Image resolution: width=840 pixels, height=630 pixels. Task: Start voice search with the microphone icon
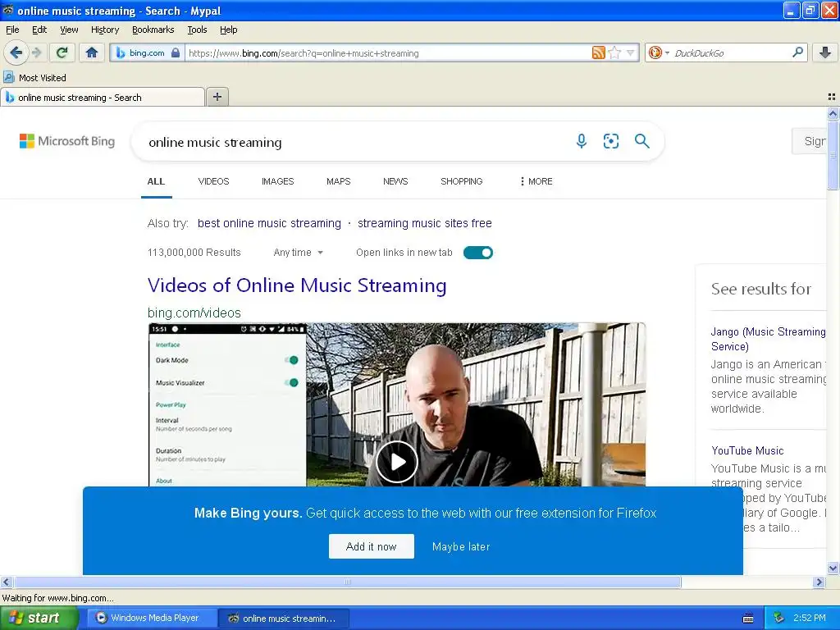[582, 141]
